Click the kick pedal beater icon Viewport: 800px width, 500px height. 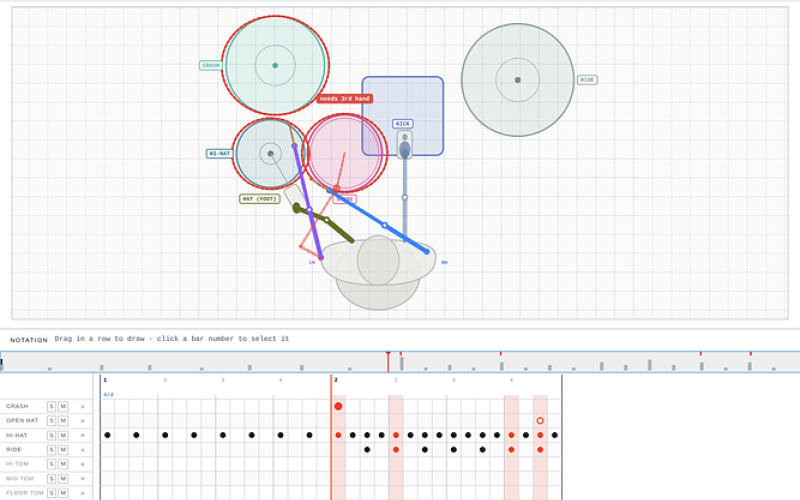tap(405, 145)
